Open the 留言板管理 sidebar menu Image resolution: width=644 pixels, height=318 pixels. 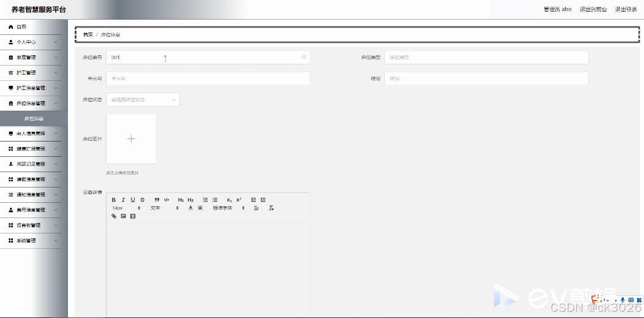tap(31, 225)
